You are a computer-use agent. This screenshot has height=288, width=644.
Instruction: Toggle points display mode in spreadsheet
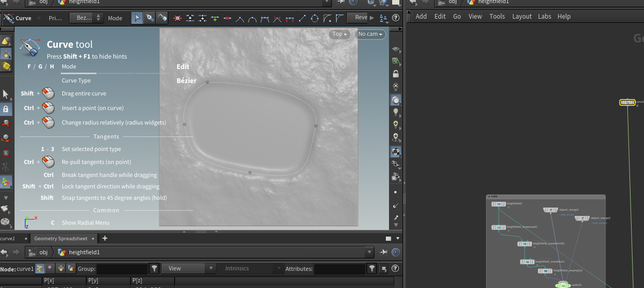click(39, 268)
